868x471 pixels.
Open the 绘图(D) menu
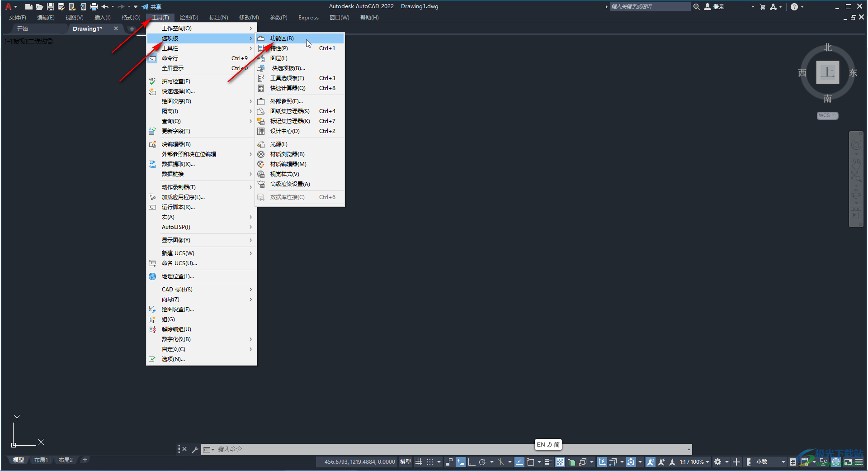(189, 18)
